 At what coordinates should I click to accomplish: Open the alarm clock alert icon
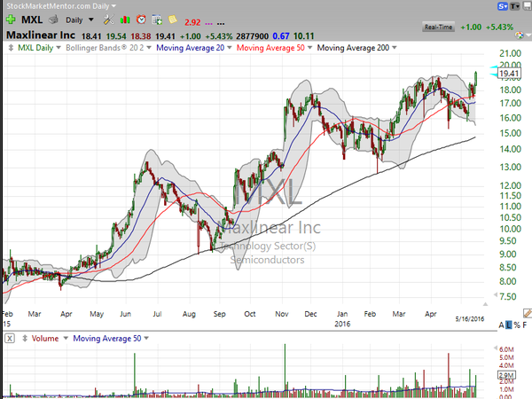pyautogui.click(x=141, y=20)
